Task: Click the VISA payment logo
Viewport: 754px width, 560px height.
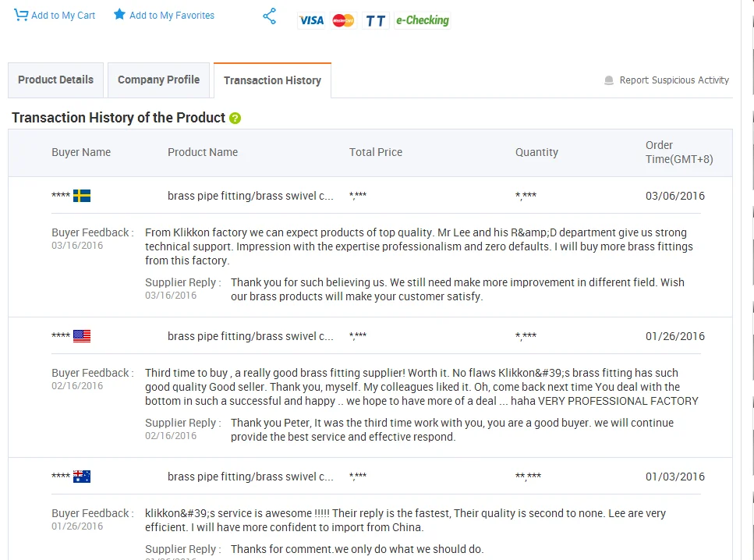Action: pyautogui.click(x=311, y=20)
